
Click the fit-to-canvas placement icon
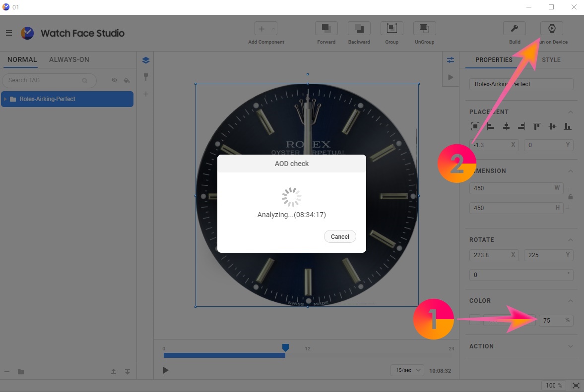475,126
